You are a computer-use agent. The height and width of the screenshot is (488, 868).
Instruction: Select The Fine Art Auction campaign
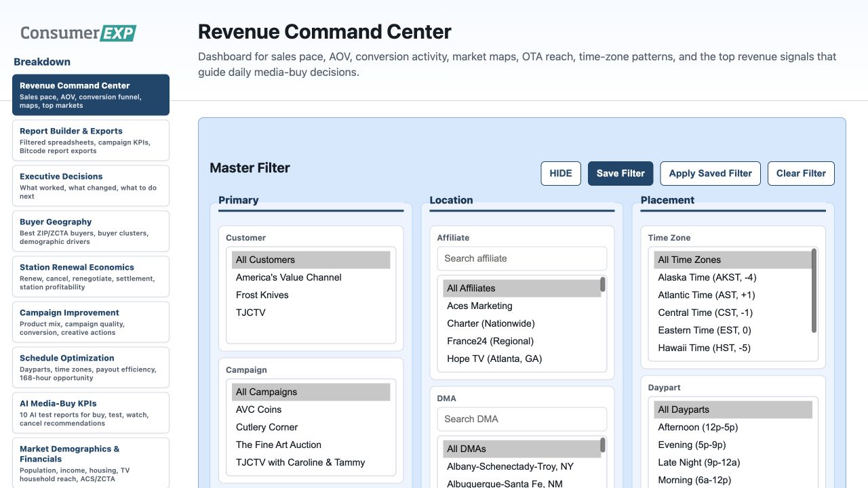point(311,445)
